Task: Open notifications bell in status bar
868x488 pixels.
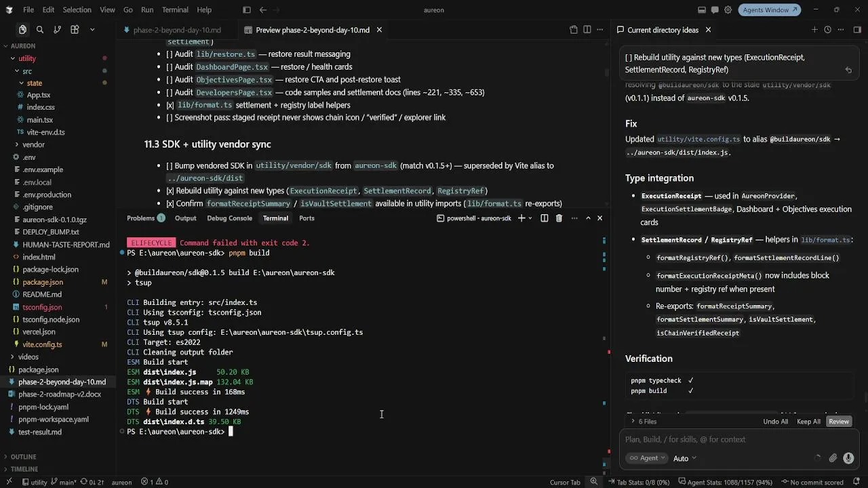Action: [857, 483]
